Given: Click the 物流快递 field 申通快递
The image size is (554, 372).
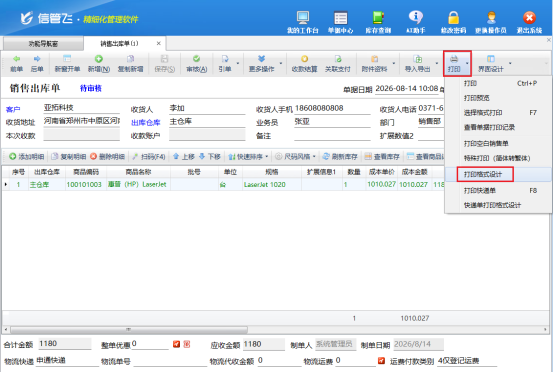Looking at the screenshot, I should (x=67, y=360).
